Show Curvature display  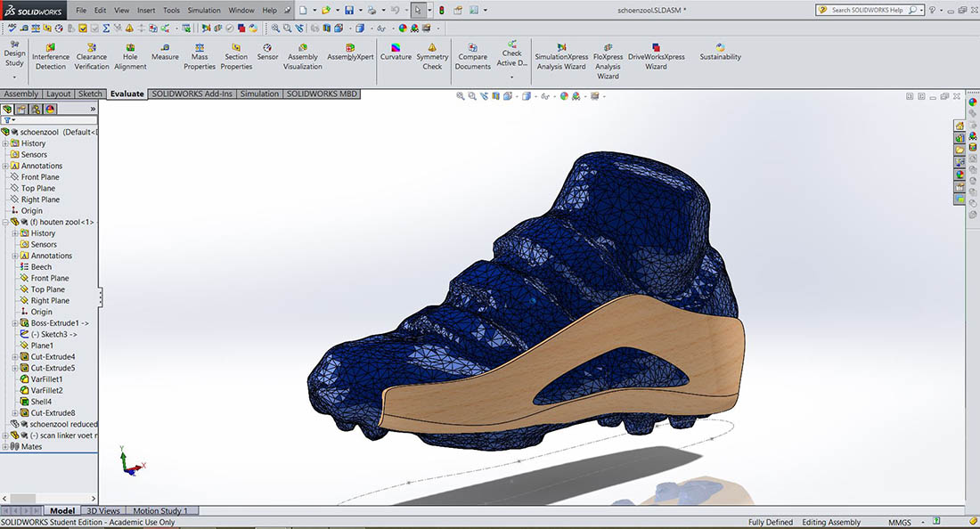pyautogui.click(x=396, y=53)
